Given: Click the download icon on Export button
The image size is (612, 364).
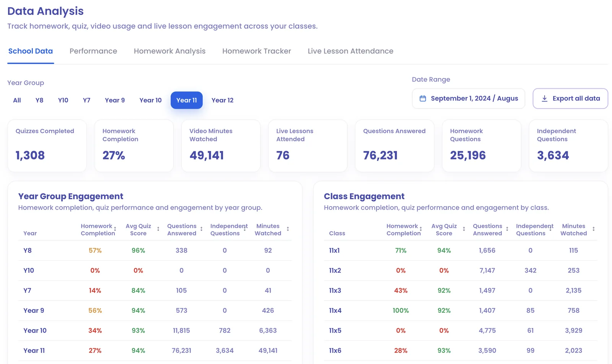Looking at the screenshot, I should pyautogui.click(x=544, y=99).
